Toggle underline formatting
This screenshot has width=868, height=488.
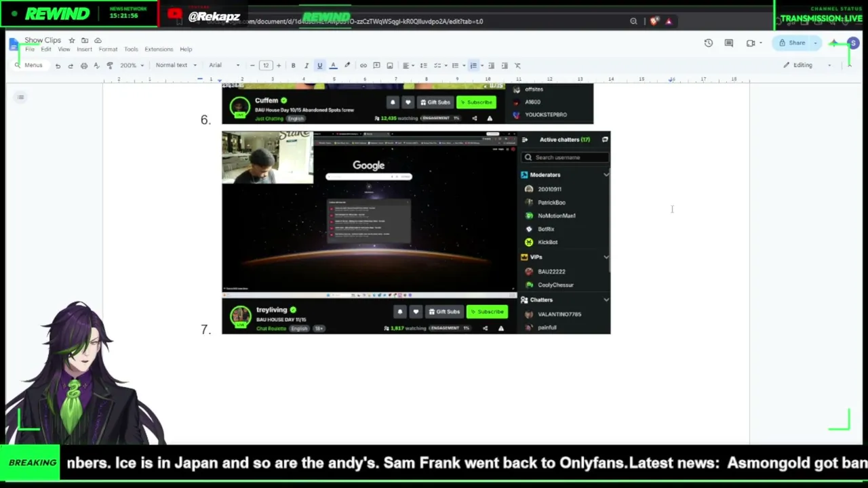coord(319,66)
